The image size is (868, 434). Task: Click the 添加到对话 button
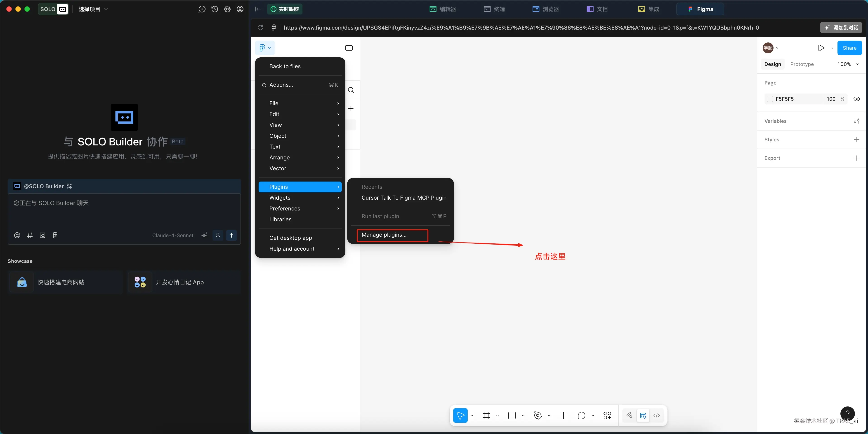[841, 28]
